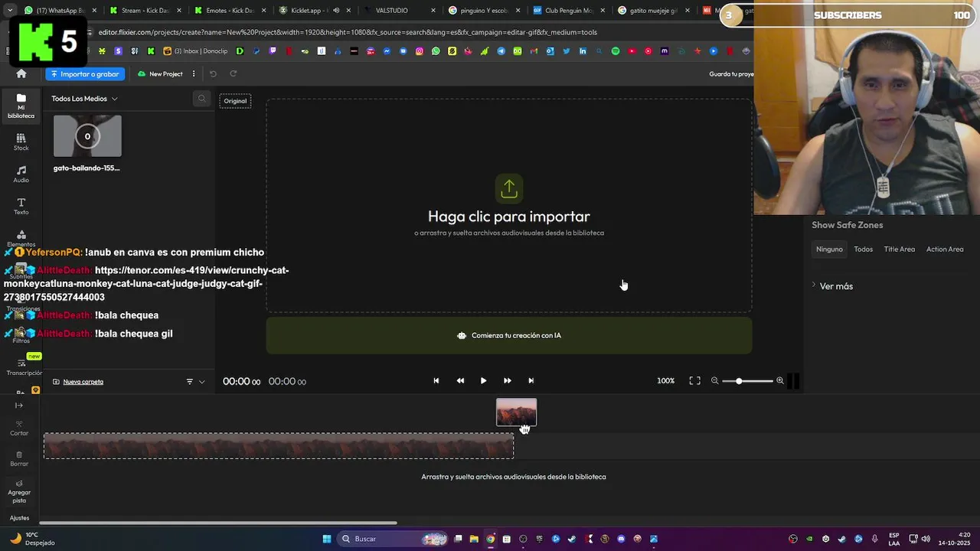Click the browser address bar URL

[x=348, y=32]
